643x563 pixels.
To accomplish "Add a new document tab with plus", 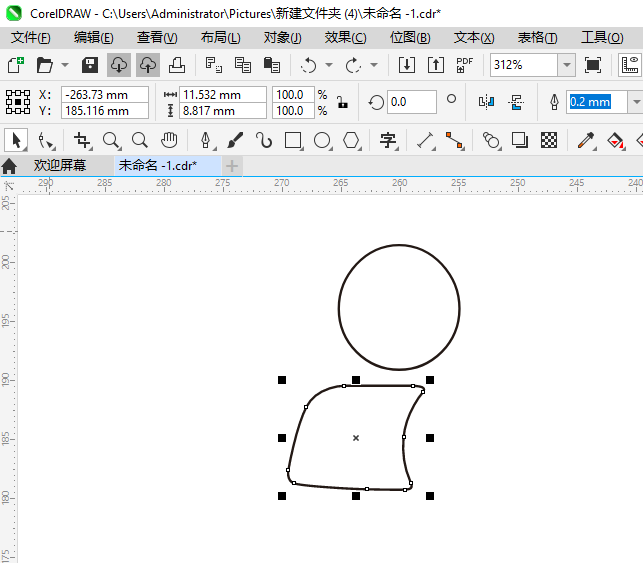I will coord(232,165).
